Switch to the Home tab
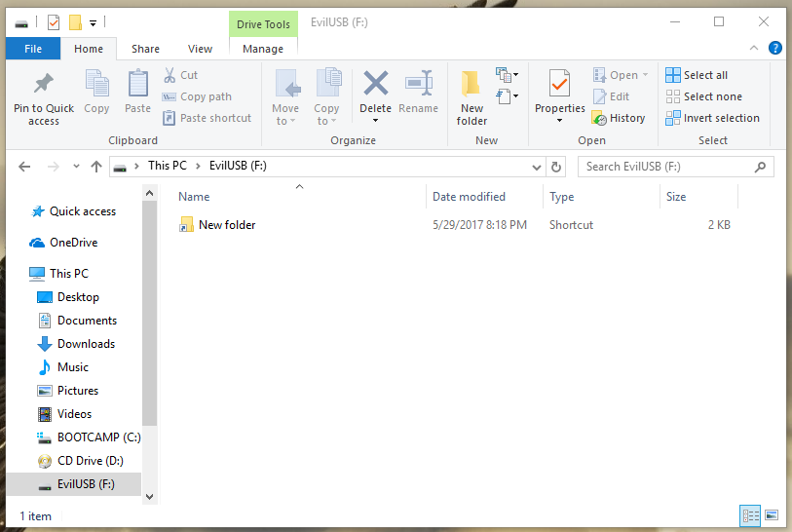The image size is (792, 532). point(89,49)
